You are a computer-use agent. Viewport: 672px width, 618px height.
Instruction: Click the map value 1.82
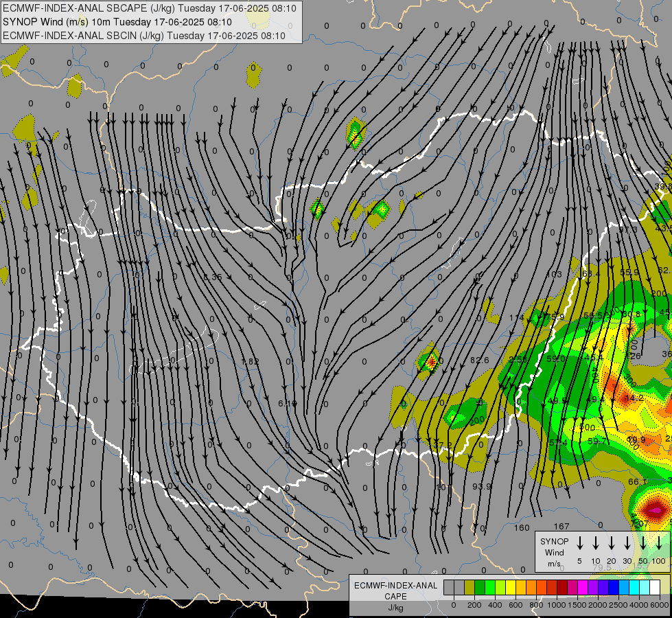(250, 362)
